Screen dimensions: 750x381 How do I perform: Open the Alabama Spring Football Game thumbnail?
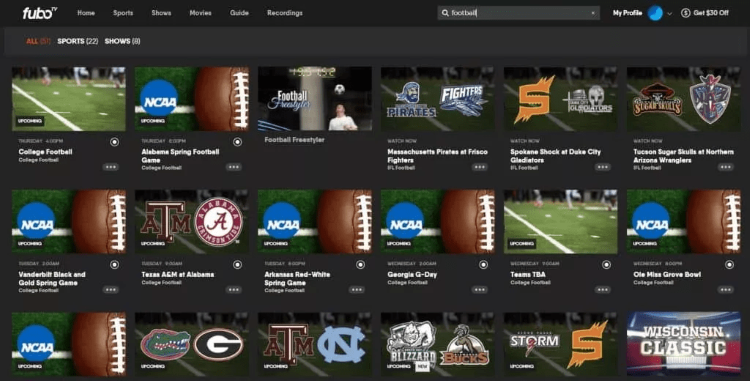pos(192,98)
